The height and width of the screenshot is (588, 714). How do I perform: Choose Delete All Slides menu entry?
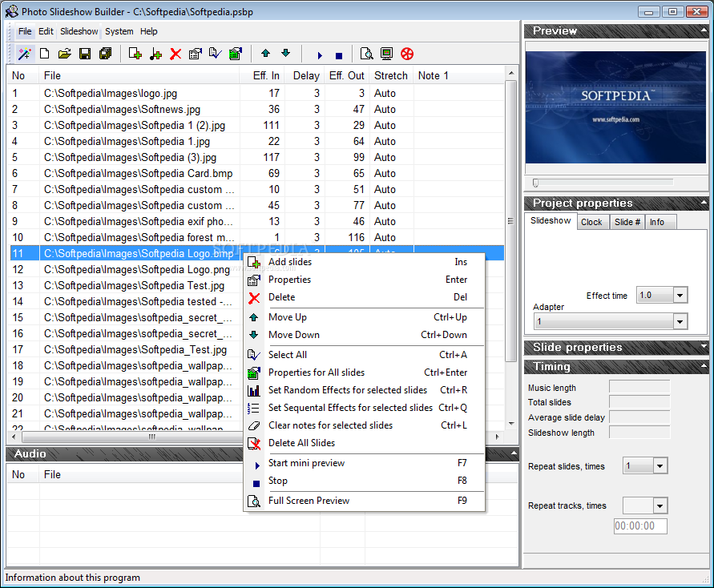[x=364, y=443]
